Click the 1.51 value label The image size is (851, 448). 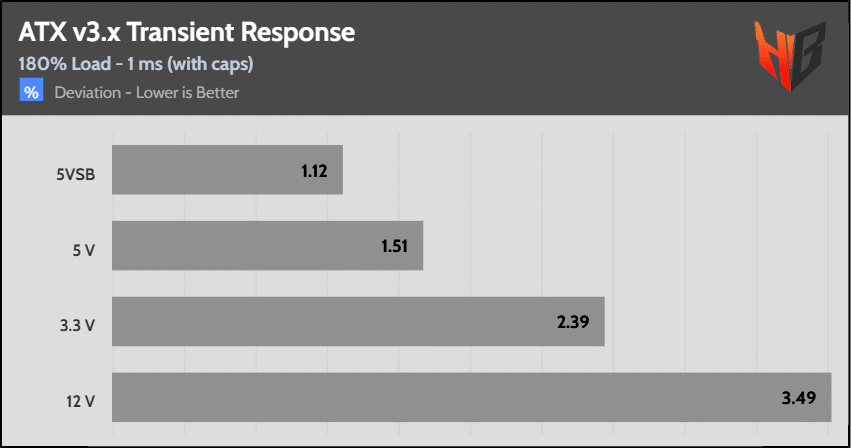tap(394, 247)
